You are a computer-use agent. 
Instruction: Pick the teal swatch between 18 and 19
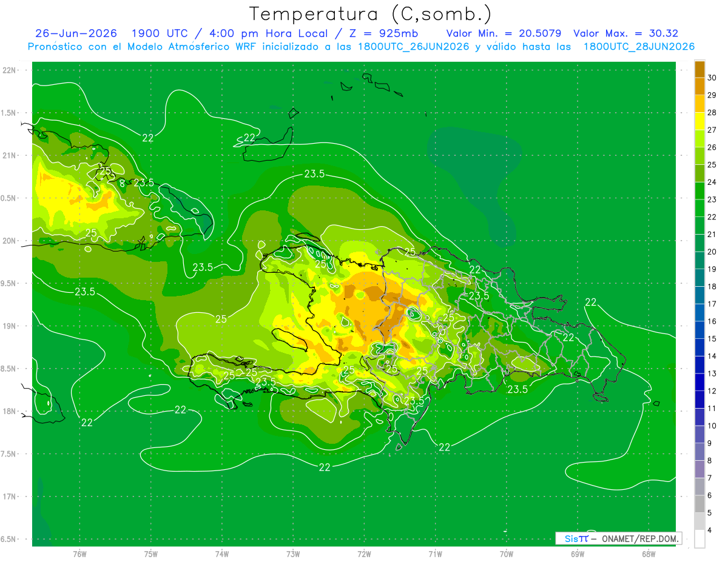coord(699,278)
